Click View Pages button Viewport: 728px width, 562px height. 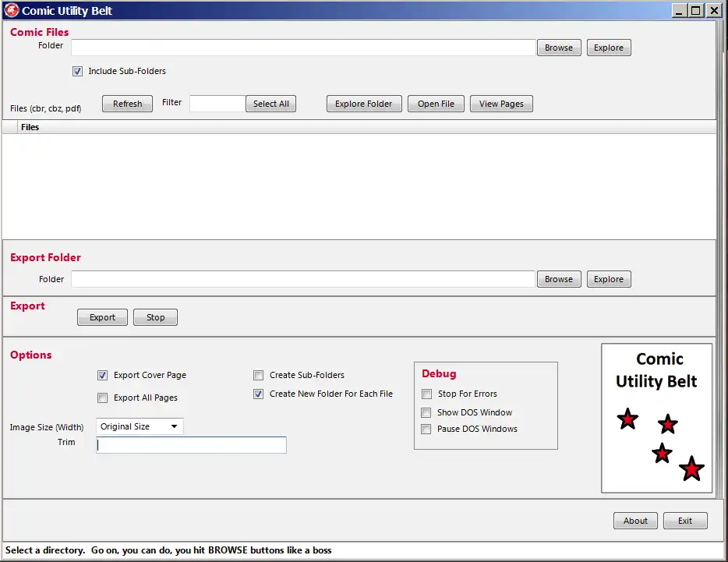click(x=501, y=104)
